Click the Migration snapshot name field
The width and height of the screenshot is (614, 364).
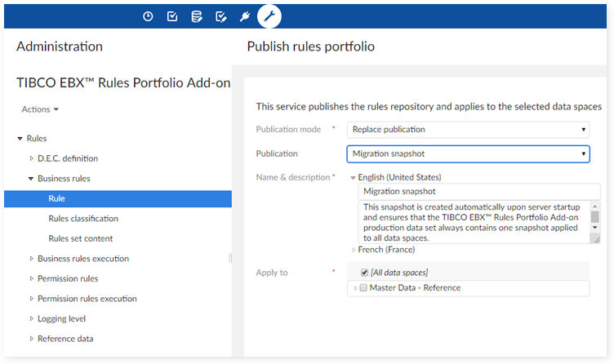[x=479, y=192]
